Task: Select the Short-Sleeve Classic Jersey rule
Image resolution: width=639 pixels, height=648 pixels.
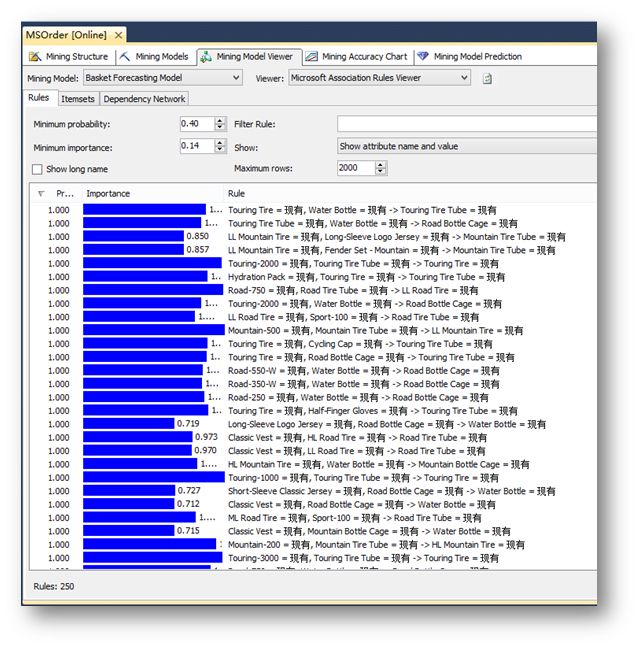Action: point(391,491)
